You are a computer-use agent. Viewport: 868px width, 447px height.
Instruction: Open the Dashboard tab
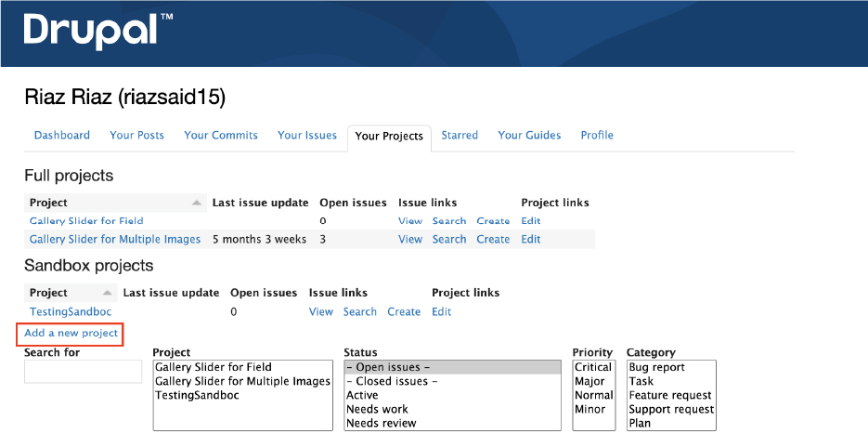[x=62, y=135]
